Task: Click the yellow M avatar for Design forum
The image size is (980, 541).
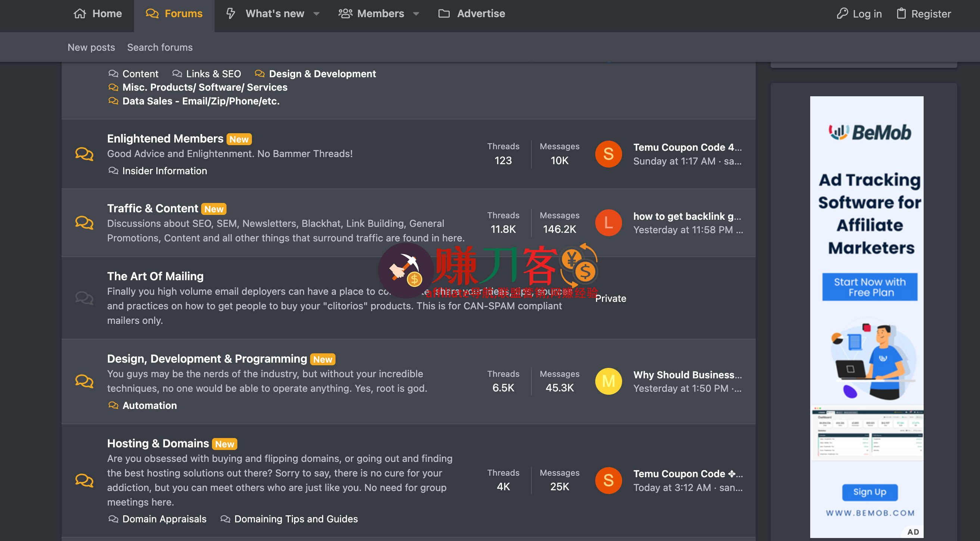Action: pyautogui.click(x=608, y=381)
